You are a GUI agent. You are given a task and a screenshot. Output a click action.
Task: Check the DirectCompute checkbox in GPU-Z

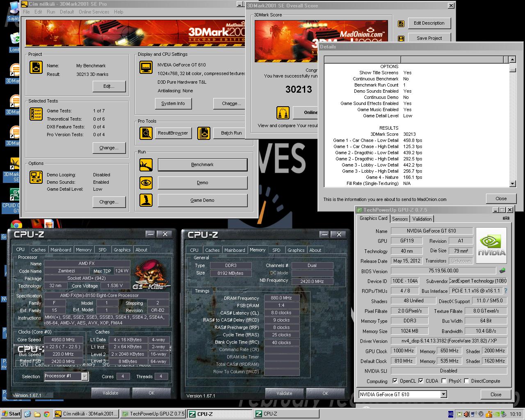click(x=466, y=381)
